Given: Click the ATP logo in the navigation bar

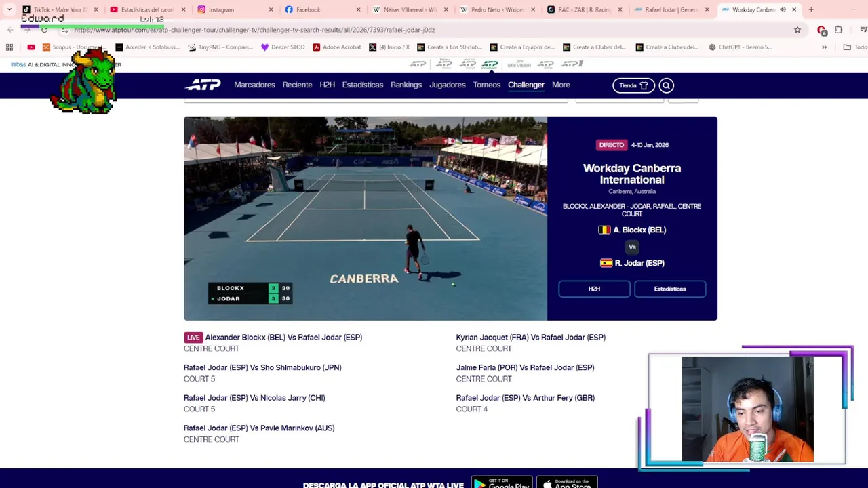Looking at the screenshot, I should point(203,85).
